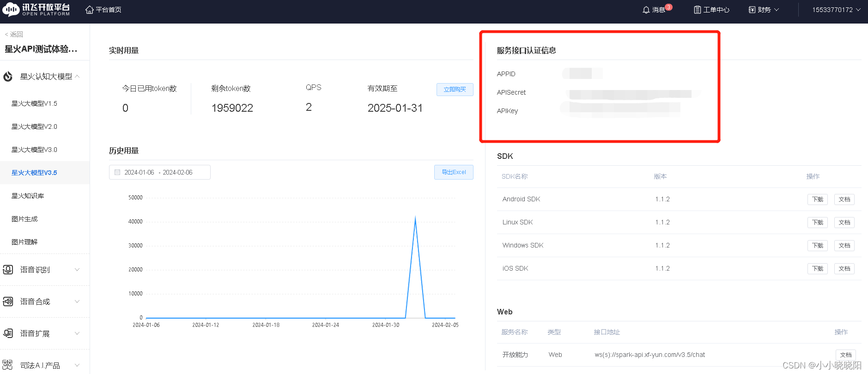Image resolution: width=868 pixels, height=374 pixels.
Task: Expand the finance dropdown arrow
Action: tap(777, 10)
